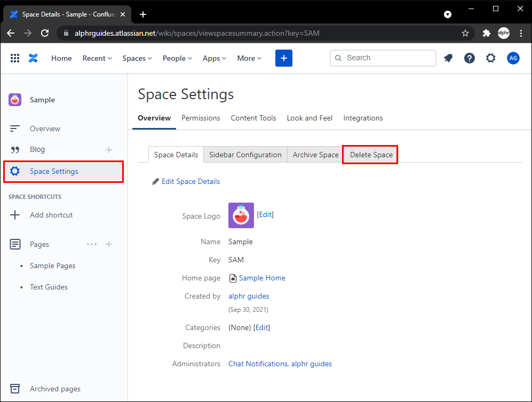532x402 pixels.
Task: Click the Edit Space Details link
Action: click(190, 181)
